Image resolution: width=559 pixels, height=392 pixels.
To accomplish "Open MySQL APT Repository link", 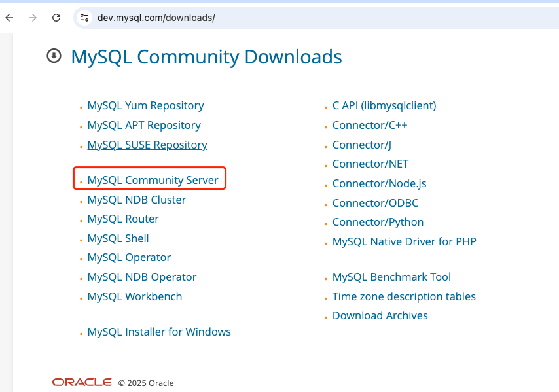I will point(144,125).
